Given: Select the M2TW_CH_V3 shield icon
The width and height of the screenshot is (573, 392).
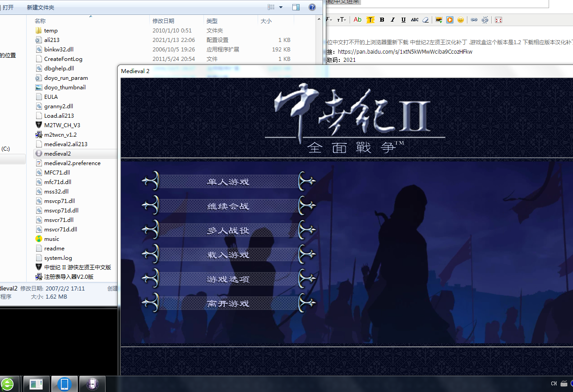Looking at the screenshot, I should pos(39,125).
